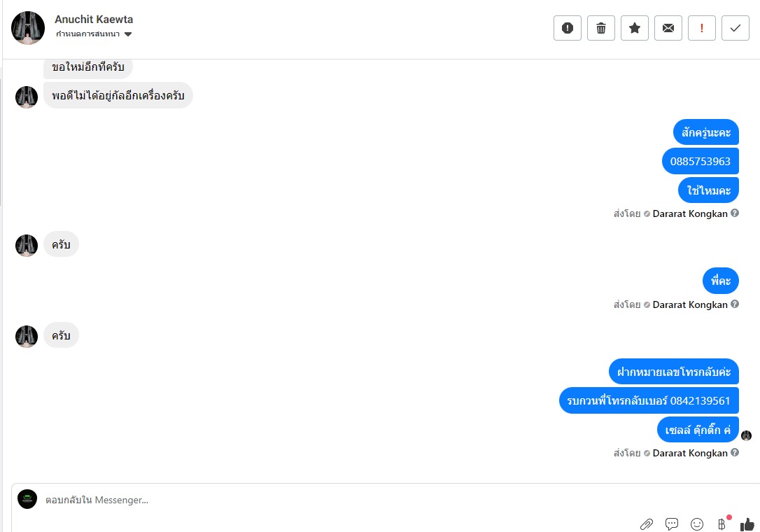Open emoji picker smiley icon
The image size is (760, 532).
696,524
